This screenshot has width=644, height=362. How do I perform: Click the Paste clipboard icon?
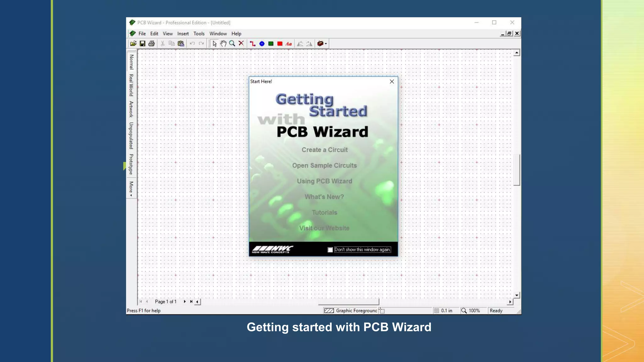(x=181, y=44)
